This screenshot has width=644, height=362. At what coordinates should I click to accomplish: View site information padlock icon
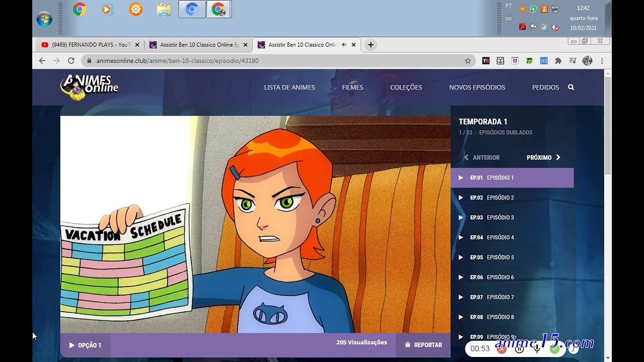[90, 60]
